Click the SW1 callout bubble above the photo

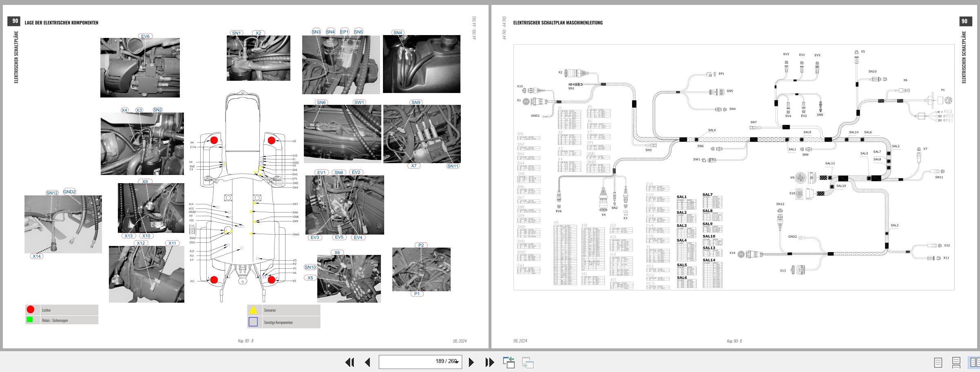tap(359, 102)
